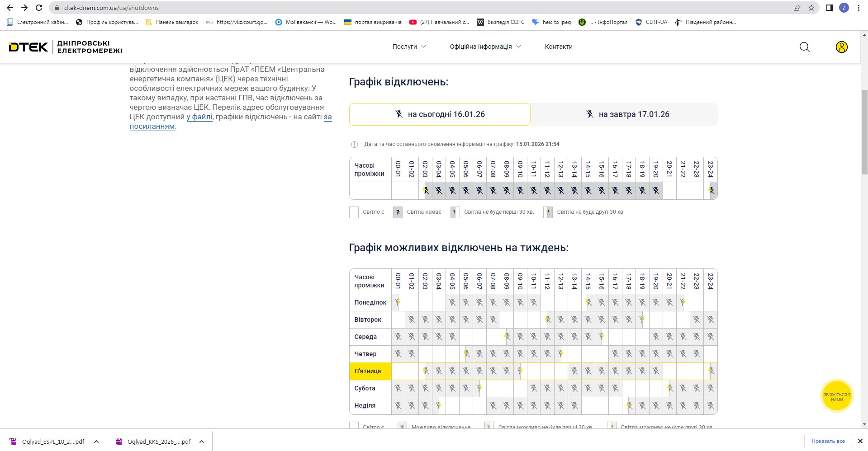
Task: Click the "Показать все" downloads button
Action: pos(828,441)
